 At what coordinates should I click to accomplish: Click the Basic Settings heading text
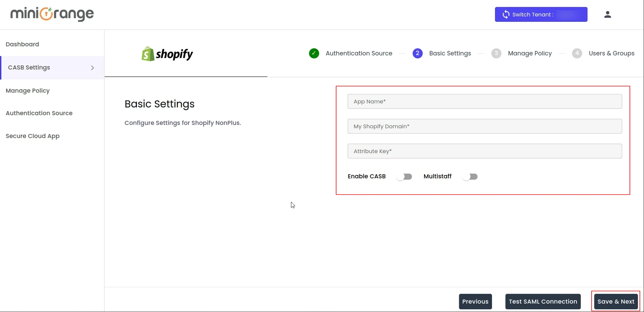[x=160, y=104]
